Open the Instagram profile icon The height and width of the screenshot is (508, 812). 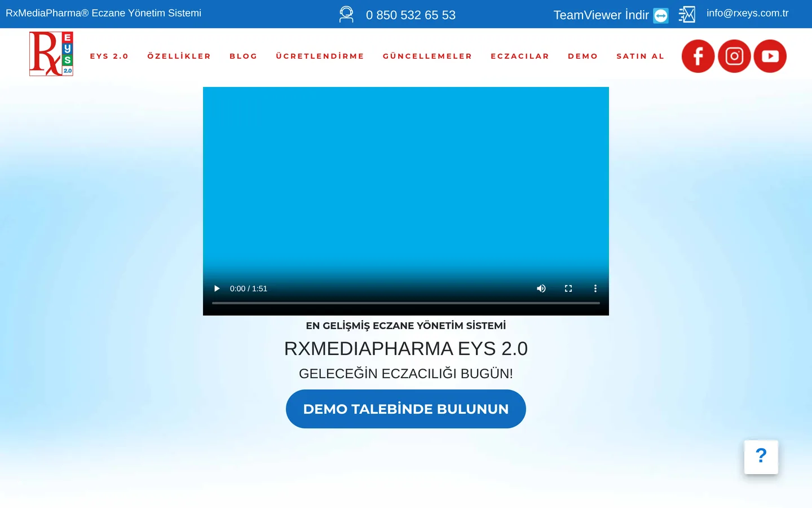click(x=734, y=56)
